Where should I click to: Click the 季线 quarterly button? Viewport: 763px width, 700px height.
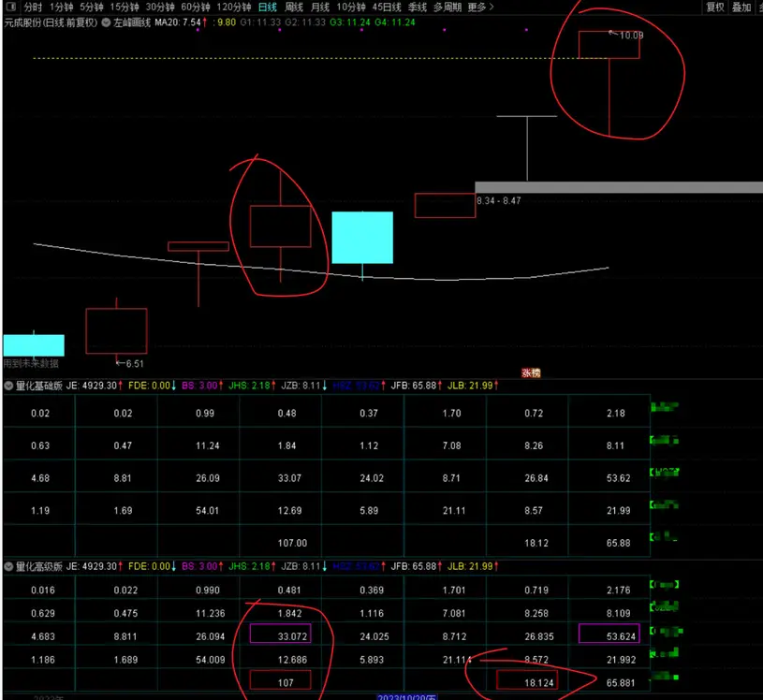click(417, 7)
